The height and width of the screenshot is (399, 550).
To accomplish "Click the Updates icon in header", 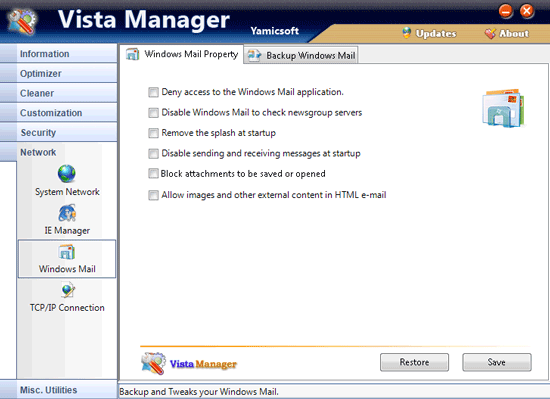I will coord(407,33).
